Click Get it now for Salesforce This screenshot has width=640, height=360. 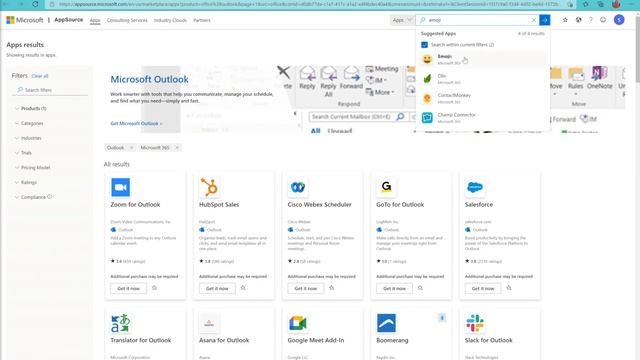point(483,289)
